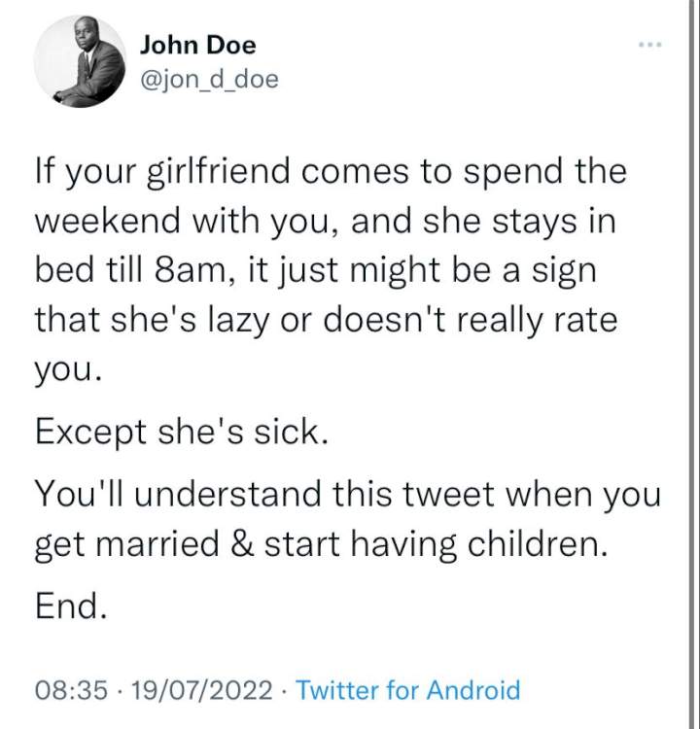Open the three-dot more options menu

pyautogui.click(x=649, y=45)
